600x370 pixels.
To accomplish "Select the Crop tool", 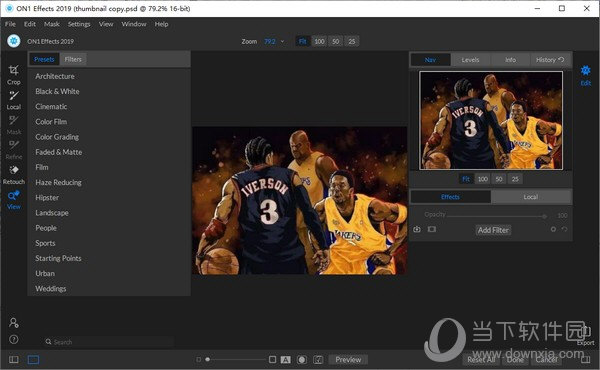I will [x=13, y=75].
